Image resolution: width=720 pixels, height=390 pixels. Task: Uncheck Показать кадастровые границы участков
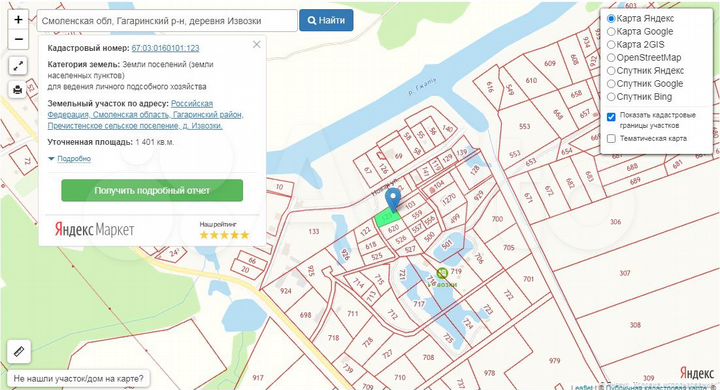(611, 117)
